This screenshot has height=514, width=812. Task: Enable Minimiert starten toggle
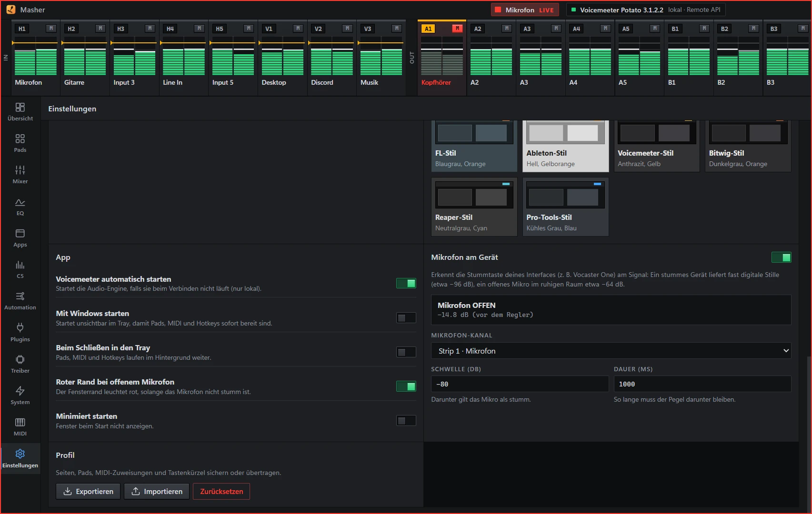tap(406, 421)
